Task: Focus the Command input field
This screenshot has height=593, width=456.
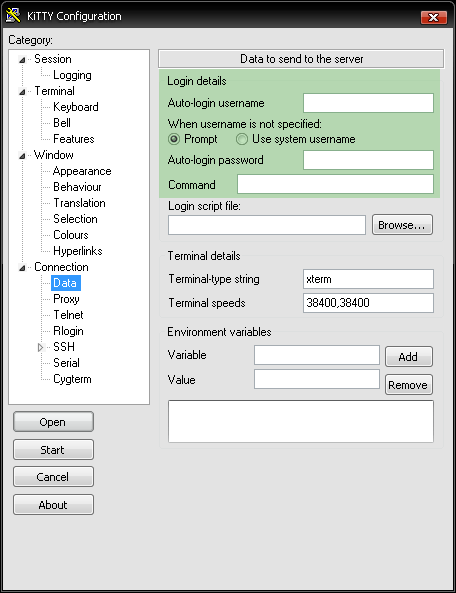Action: pyautogui.click(x=335, y=184)
